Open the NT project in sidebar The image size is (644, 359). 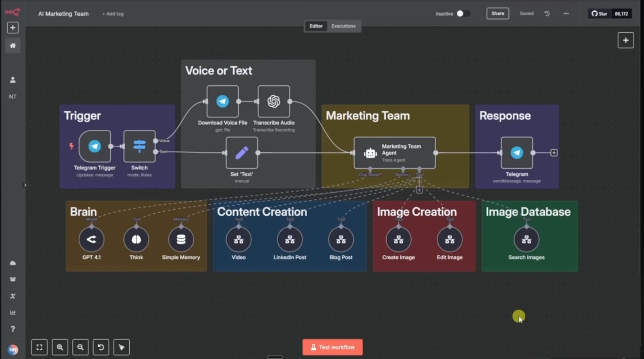click(x=12, y=97)
